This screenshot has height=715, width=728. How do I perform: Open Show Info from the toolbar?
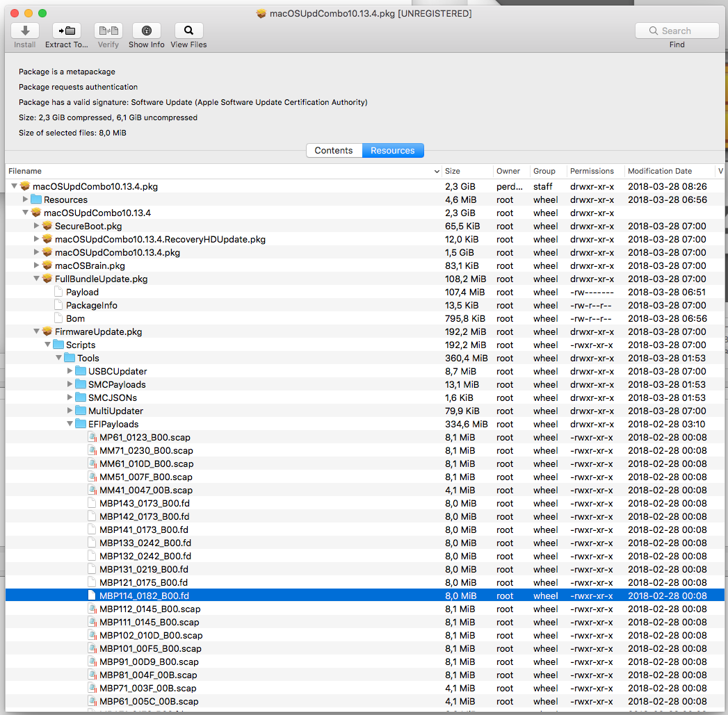(146, 31)
